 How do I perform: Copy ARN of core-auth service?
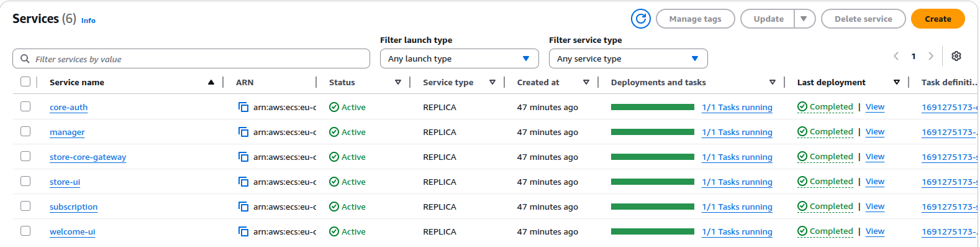tap(243, 107)
